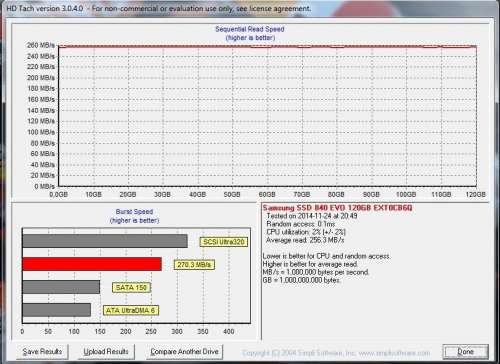Screen dimensions: 500x364
Task: Click the gray SATA 150 bar
Action: (x=61, y=287)
